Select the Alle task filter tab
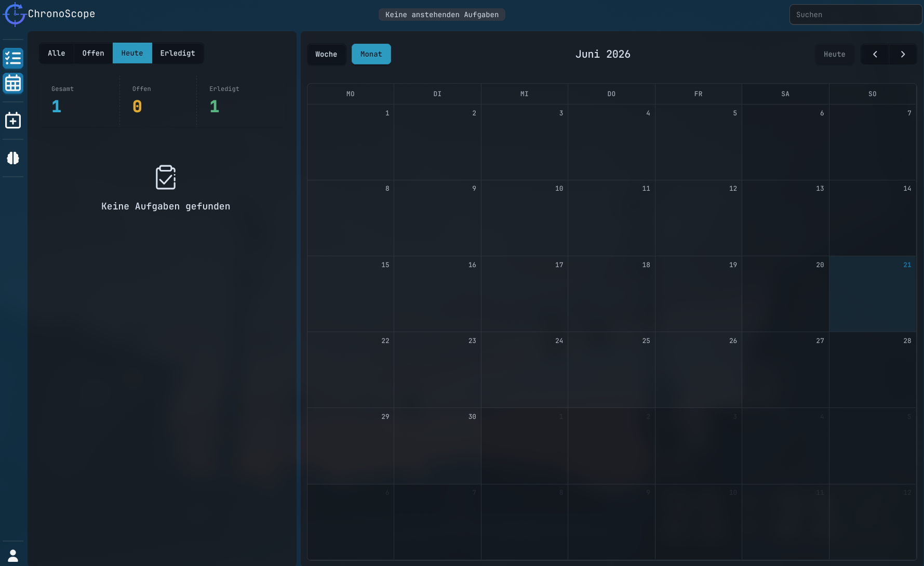 click(x=57, y=53)
